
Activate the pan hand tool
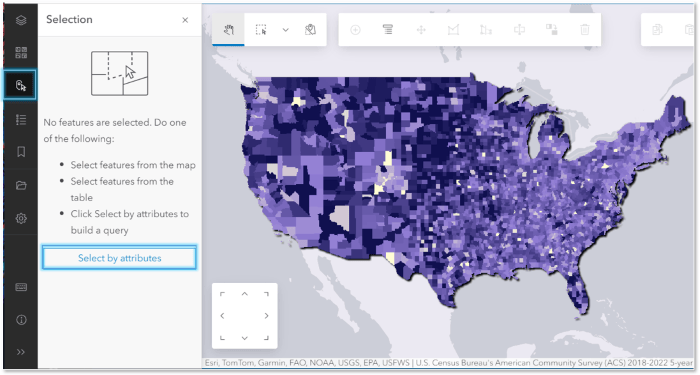pyautogui.click(x=229, y=30)
